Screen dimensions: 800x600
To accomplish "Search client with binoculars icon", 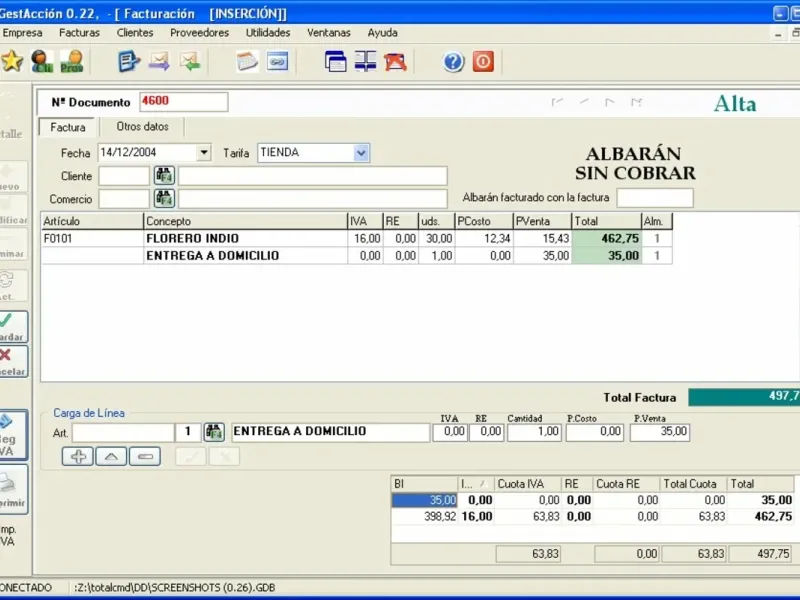I will (164, 176).
